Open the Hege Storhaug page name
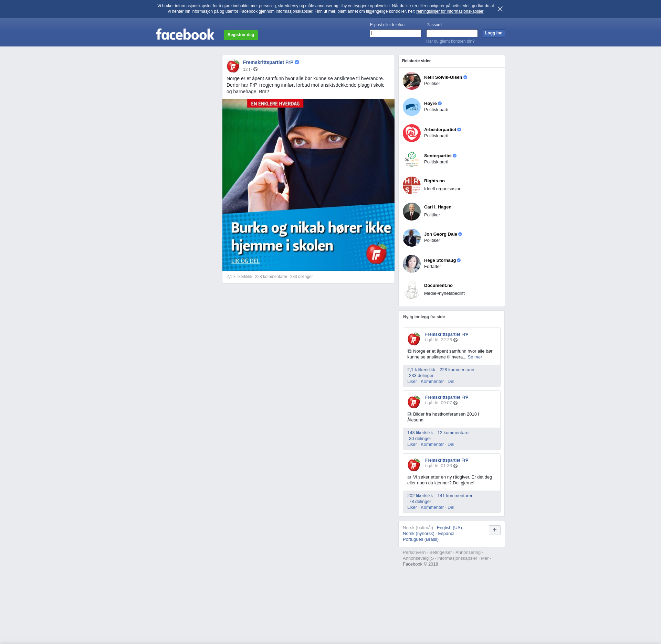This screenshot has height=644, width=661. 440,260
